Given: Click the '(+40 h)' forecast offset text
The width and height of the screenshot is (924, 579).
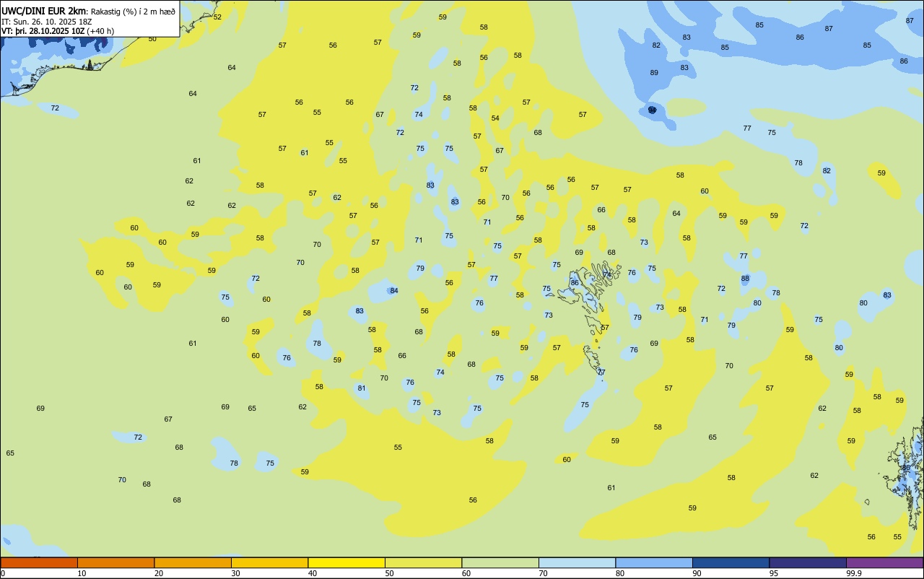Looking at the screenshot, I should click(100, 31).
